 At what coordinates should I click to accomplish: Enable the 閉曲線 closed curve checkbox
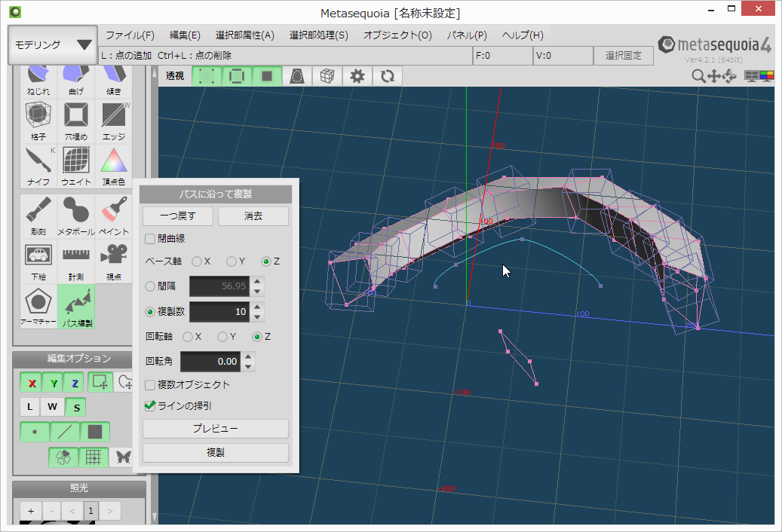click(x=149, y=239)
